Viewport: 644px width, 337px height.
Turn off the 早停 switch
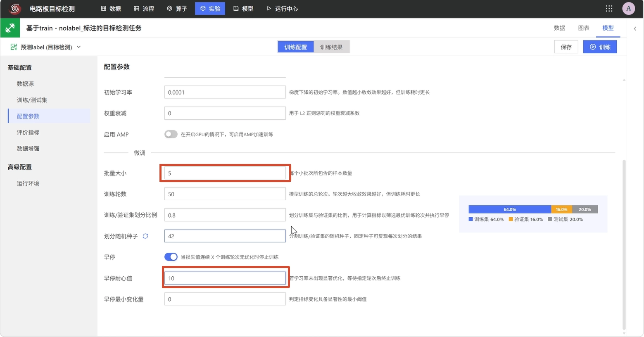[x=171, y=257]
